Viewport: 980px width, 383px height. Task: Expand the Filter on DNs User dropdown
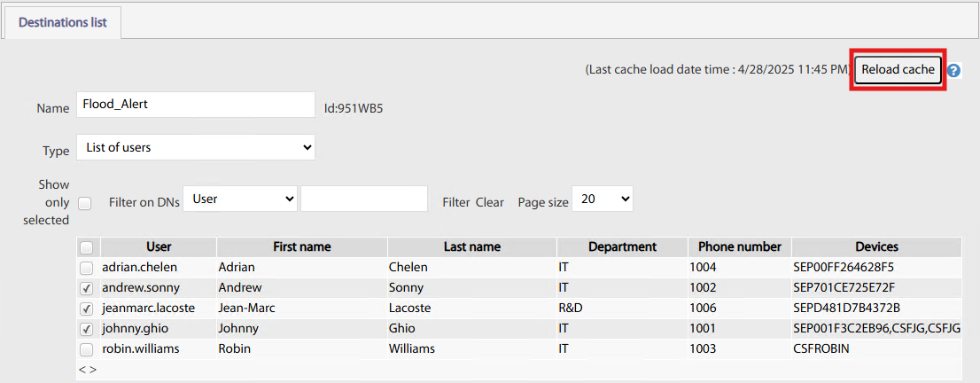click(240, 199)
